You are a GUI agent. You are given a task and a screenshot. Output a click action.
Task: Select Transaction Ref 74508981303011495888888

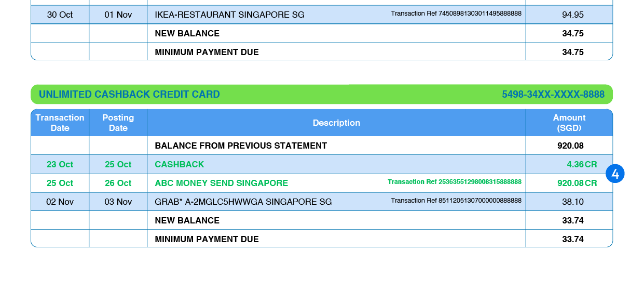click(456, 14)
